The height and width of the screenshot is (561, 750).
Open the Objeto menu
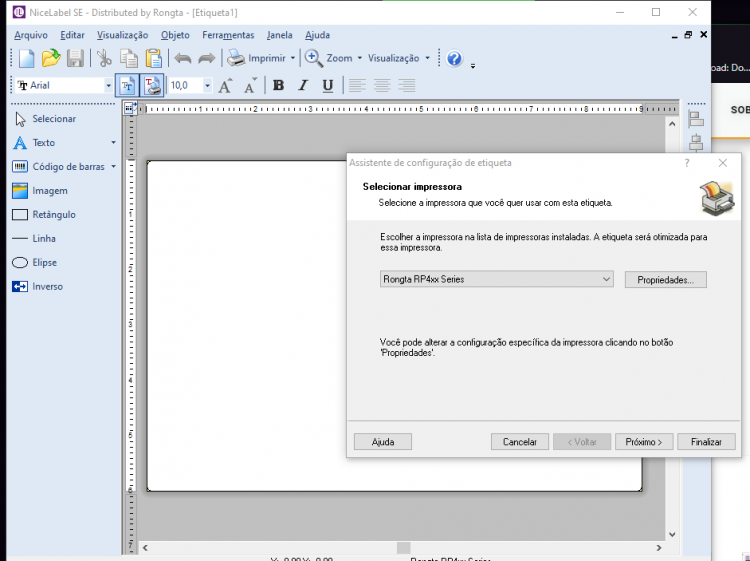click(x=175, y=35)
